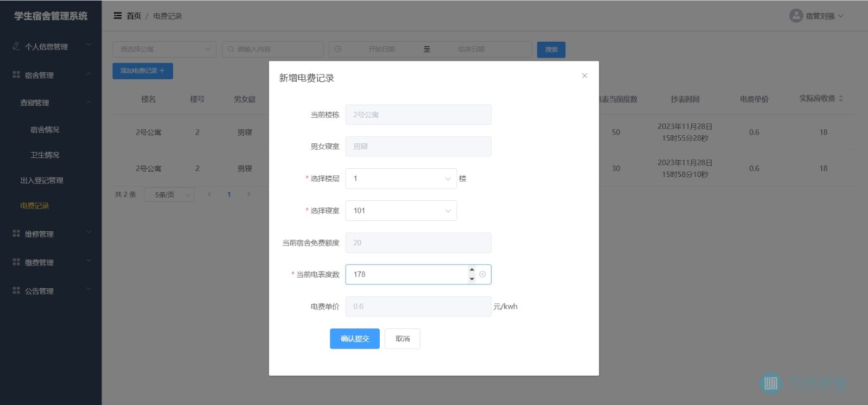Go to previous page using left arrow
This screenshot has height=405, width=868.
click(209, 194)
